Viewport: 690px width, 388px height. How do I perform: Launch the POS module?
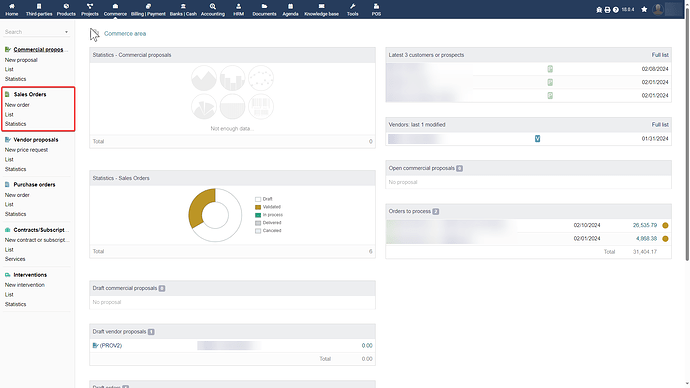tap(376, 9)
